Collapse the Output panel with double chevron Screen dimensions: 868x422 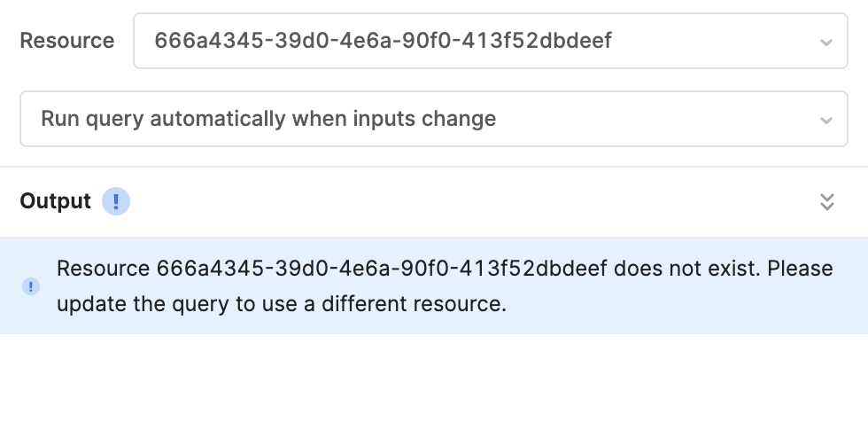click(x=826, y=201)
